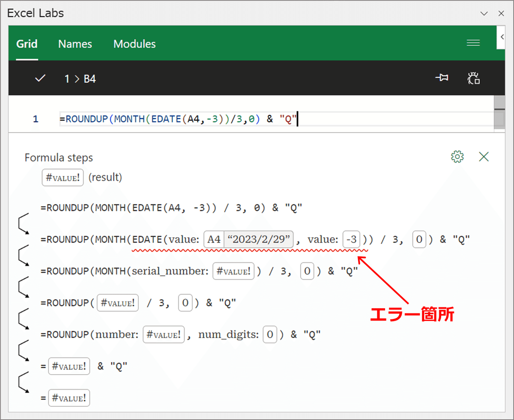Toggle the Formula steps view settings
Screen dimensions: 514x420
[457, 157]
